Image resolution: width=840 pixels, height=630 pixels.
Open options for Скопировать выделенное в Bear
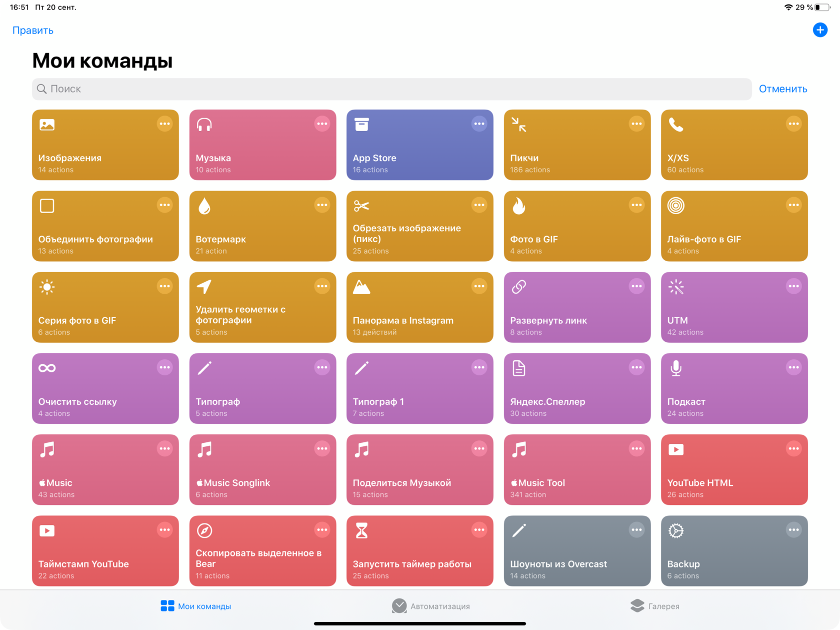[322, 529]
